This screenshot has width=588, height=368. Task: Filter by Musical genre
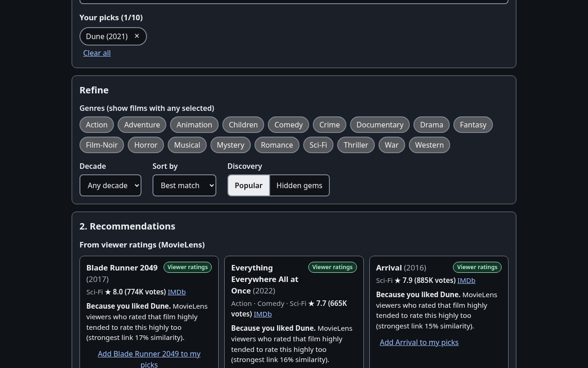coord(187,145)
